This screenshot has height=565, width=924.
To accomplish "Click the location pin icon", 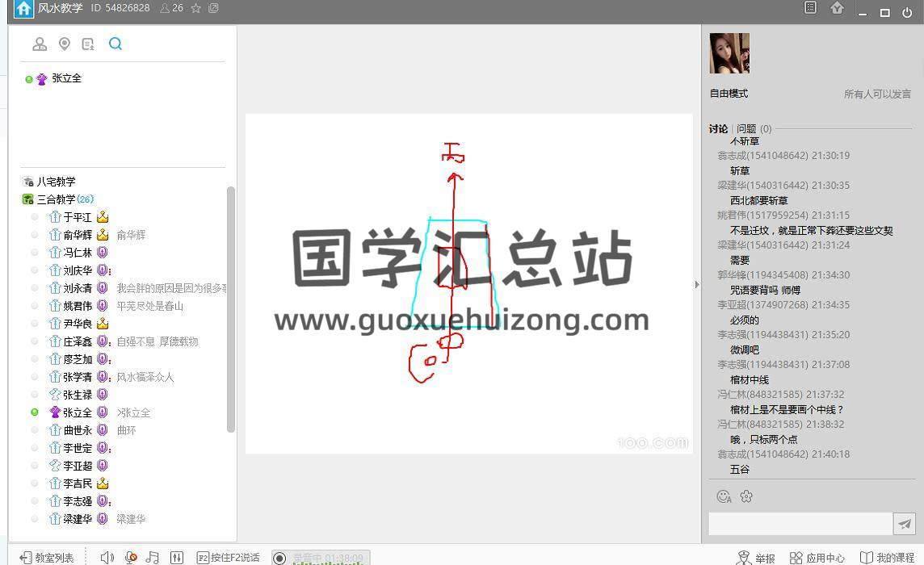I will coord(65,44).
